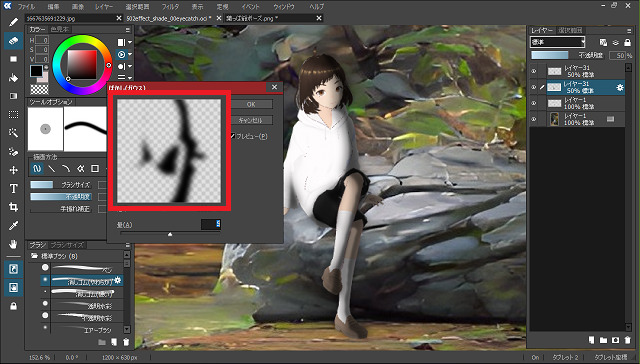Switch to ブラシサイズ tab in brush panel
Viewport: 640px width, 364px height.
point(67,245)
